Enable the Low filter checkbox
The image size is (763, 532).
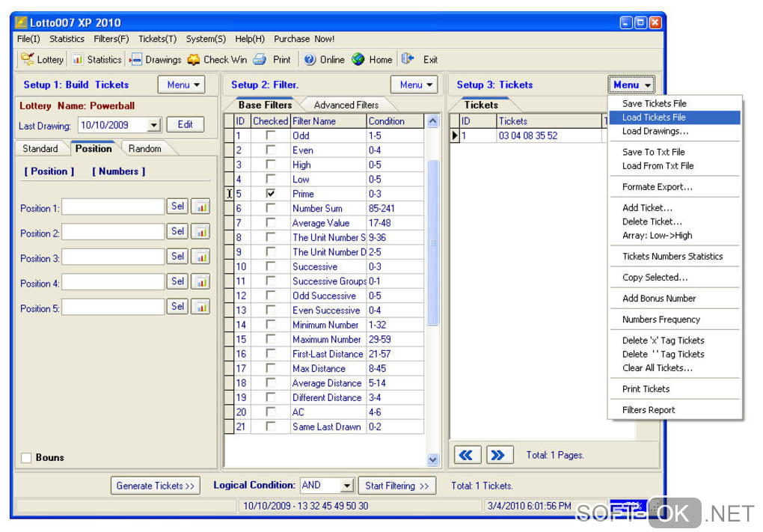[271, 179]
